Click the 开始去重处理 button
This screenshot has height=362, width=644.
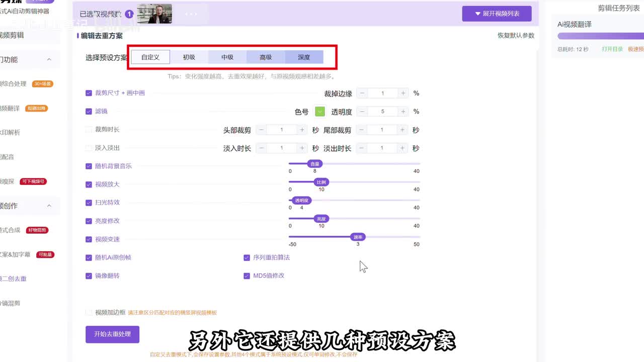pyautogui.click(x=112, y=334)
